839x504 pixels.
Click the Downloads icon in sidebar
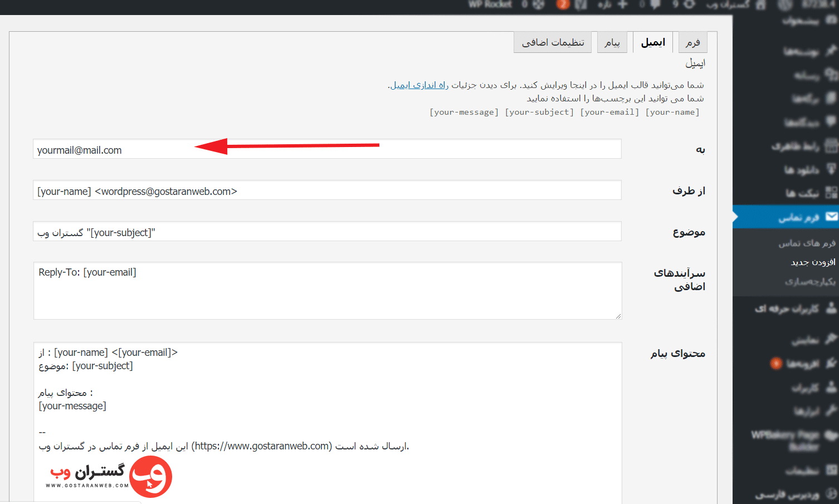831,169
